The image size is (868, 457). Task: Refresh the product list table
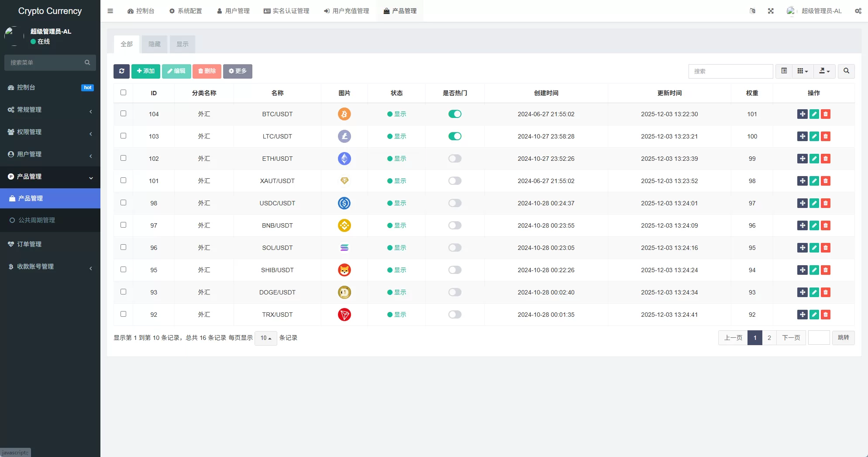[121, 71]
